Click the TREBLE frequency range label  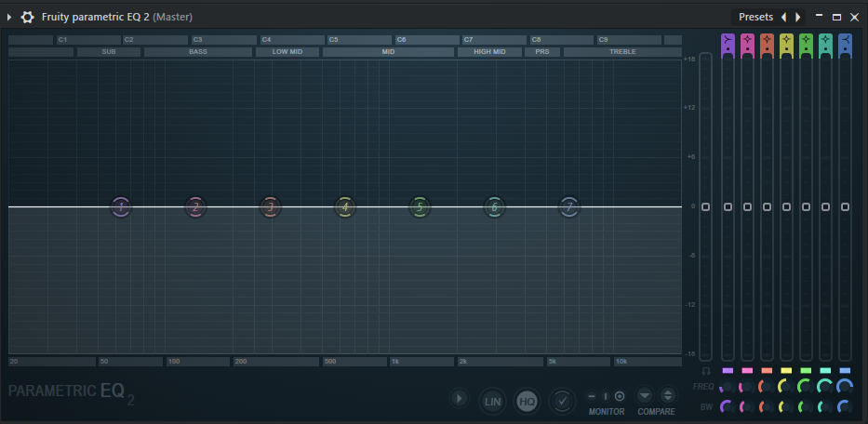pos(622,52)
